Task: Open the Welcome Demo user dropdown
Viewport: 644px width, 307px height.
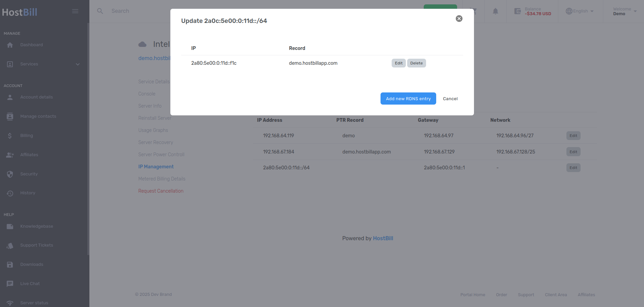Action: (x=624, y=11)
